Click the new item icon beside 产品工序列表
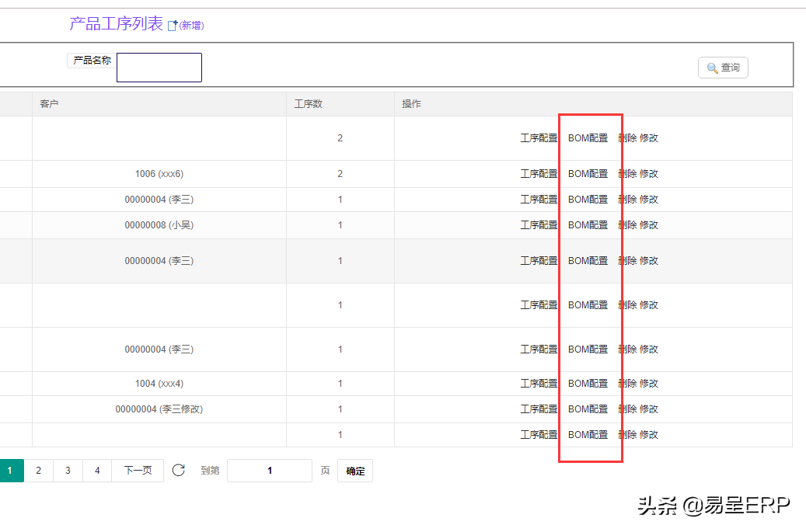Viewport: 806px width, 532px height. pyautogui.click(x=173, y=26)
